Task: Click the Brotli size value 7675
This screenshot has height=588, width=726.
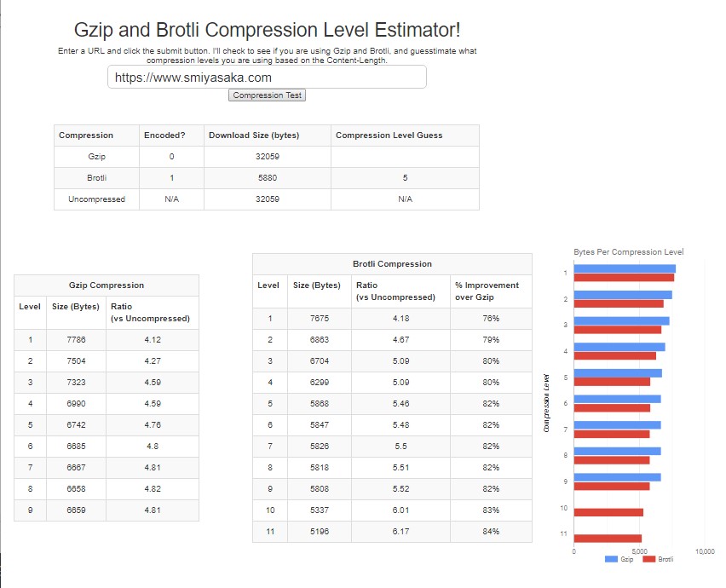Action: pos(320,319)
